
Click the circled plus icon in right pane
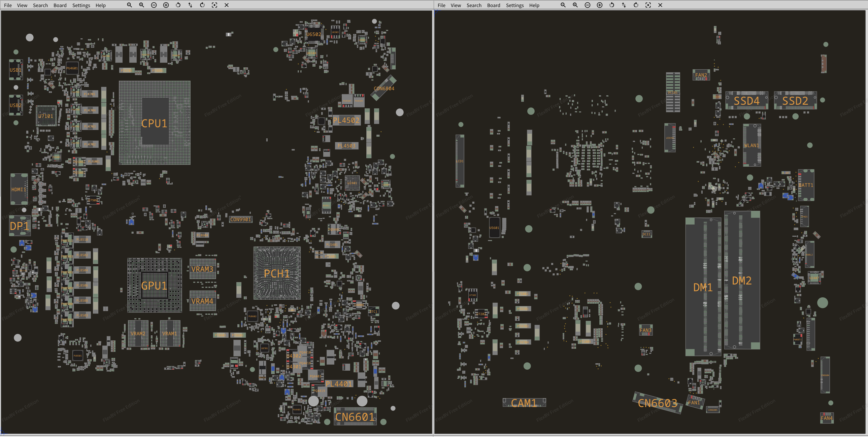[x=599, y=5]
